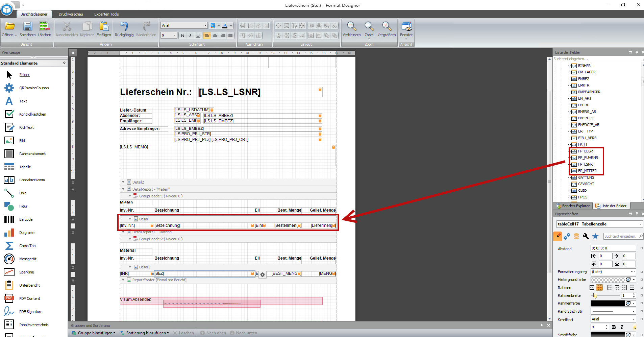Viewport: 644px width, 337px height.
Task: Toggle underline formatting in ribbon
Action: (x=198, y=35)
